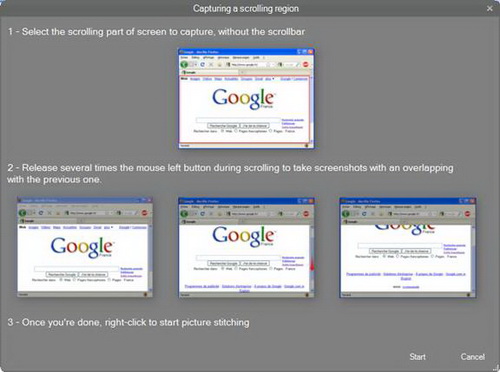Close the Capturing a scrolling region dialog
This screenshot has width=500, height=372.
coord(489,9)
